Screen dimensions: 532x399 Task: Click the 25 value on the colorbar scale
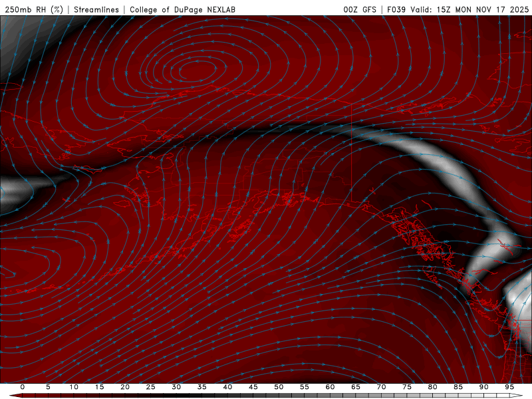(x=151, y=387)
